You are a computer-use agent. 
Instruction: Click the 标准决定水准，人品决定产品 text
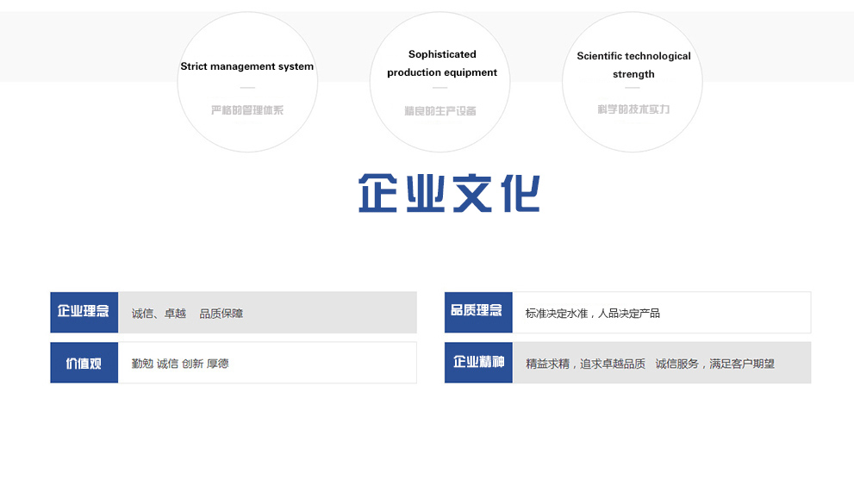pyautogui.click(x=592, y=314)
